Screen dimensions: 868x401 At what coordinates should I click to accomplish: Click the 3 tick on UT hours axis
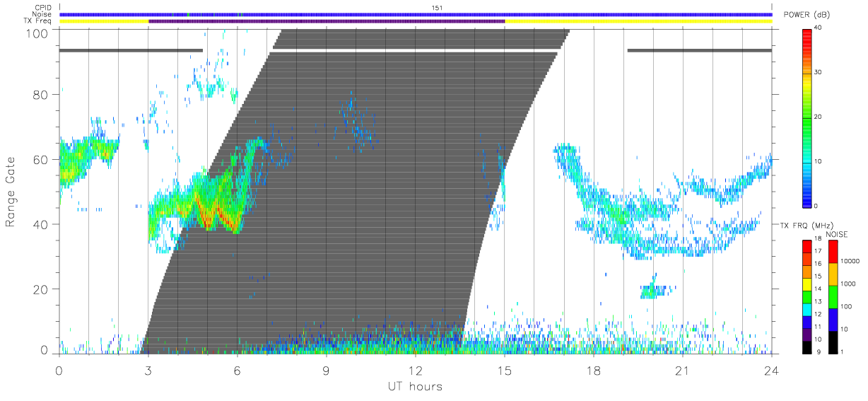click(x=148, y=371)
